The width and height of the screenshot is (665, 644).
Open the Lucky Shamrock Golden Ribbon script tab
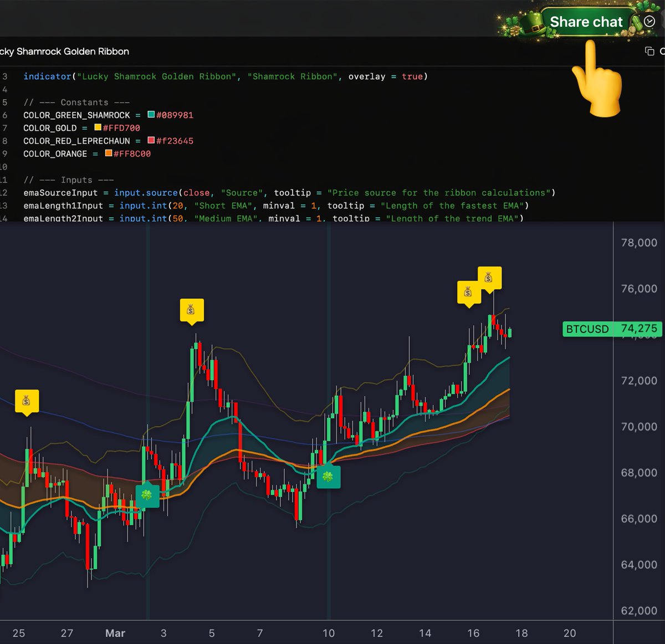(x=64, y=51)
